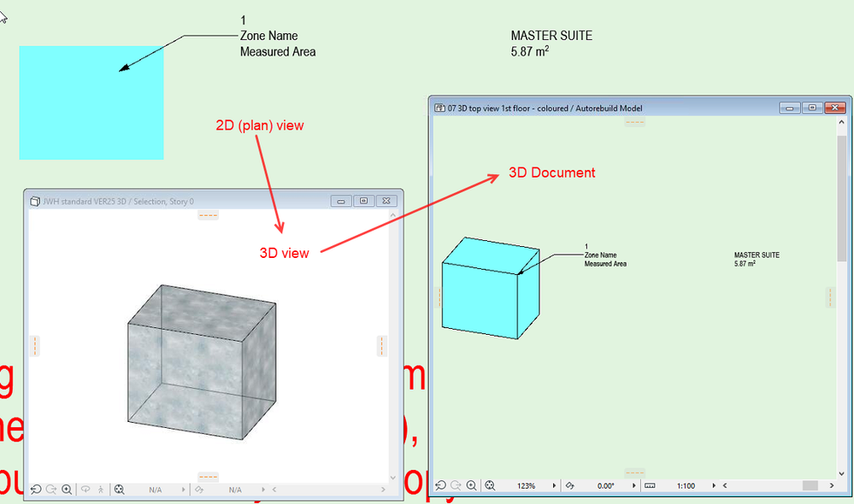Click the Zoom In magnifier in the 3D view window
Image resolution: width=854 pixels, height=504 pixels.
pos(67,489)
